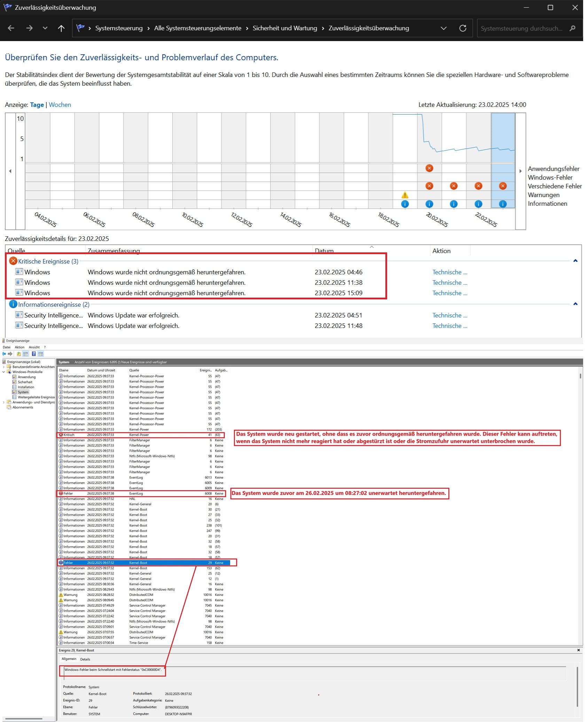Image resolution: width=588 pixels, height=722 pixels.
Task: Open Technische details for the 04:46 shutdown event
Action: [450, 272]
